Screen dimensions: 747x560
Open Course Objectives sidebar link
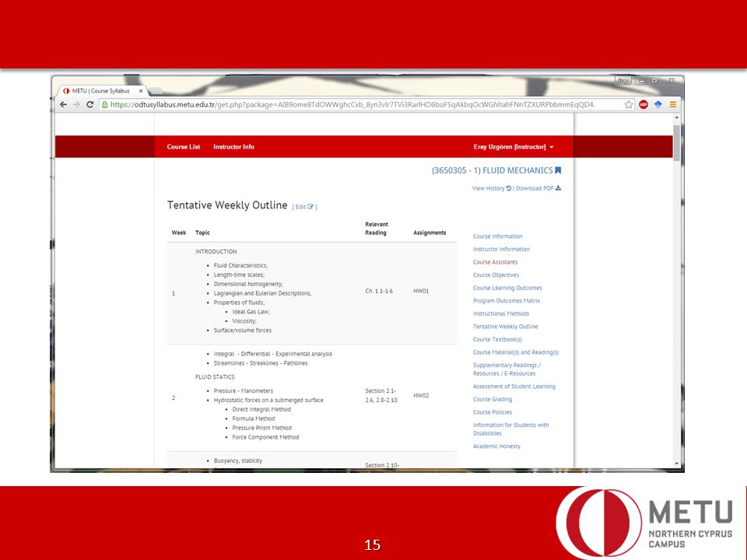(x=496, y=275)
